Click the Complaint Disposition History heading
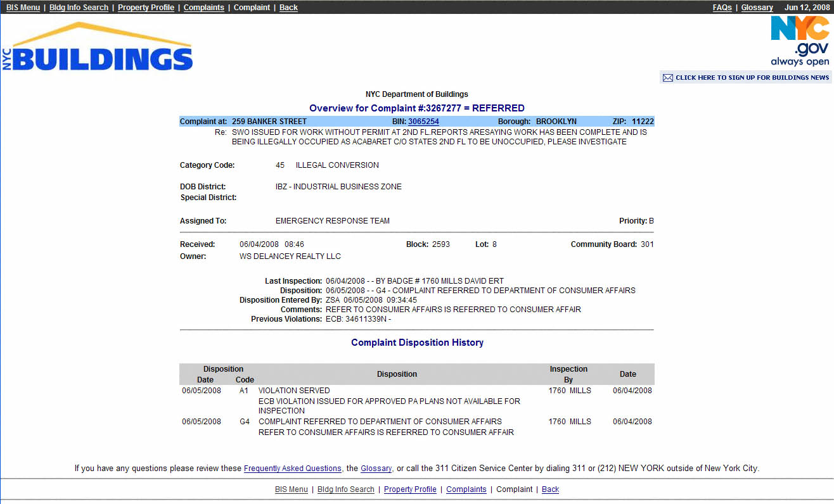 (417, 343)
